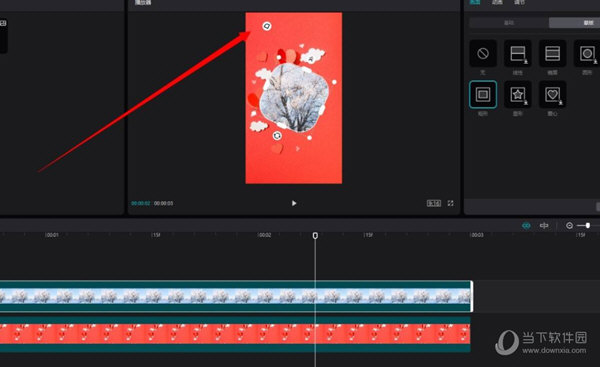Toggle the teal linkage snapping icon
This screenshot has height=367, width=600.
[x=526, y=226]
